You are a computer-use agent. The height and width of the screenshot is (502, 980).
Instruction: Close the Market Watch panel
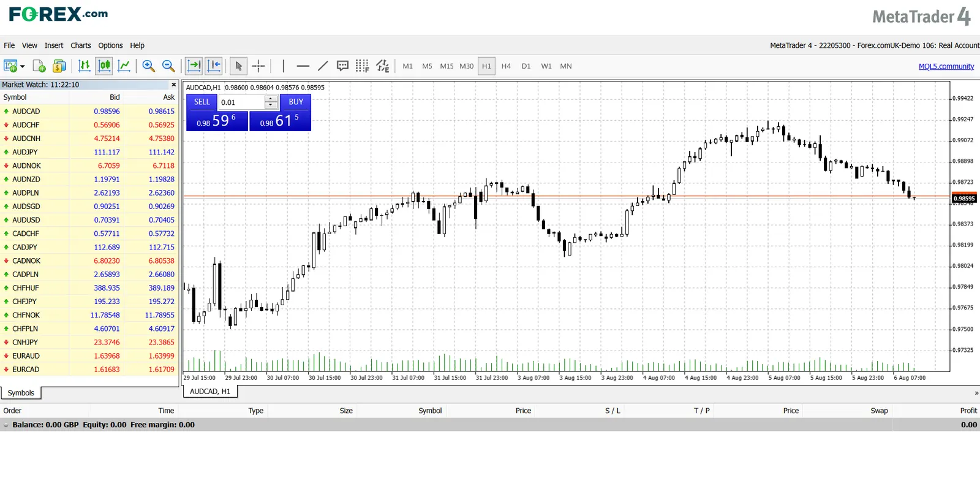pos(174,85)
